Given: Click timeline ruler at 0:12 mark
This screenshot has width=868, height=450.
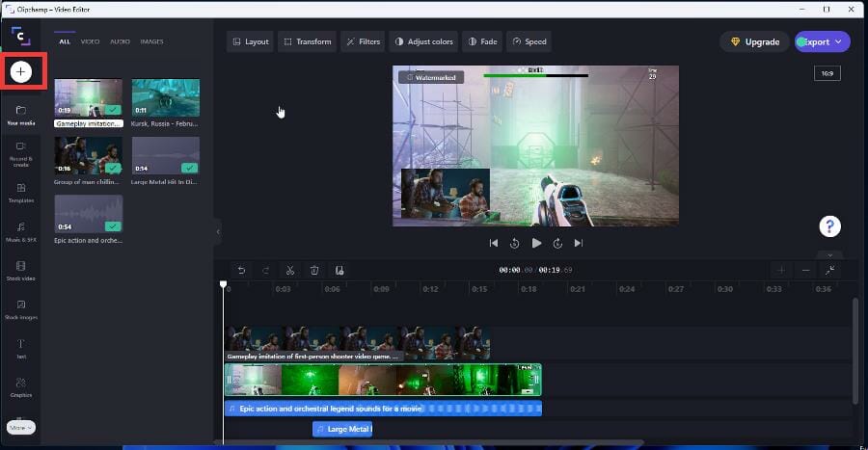Looking at the screenshot, I should point(431,289).
